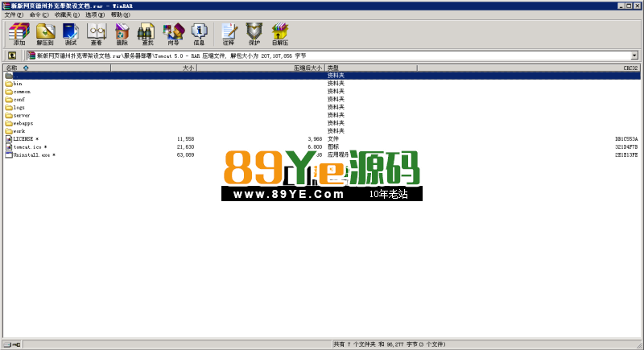The width and height of the screenshot is (644, 350).
Task: Open the 命令 (Commands) menu
Action: 39,14
